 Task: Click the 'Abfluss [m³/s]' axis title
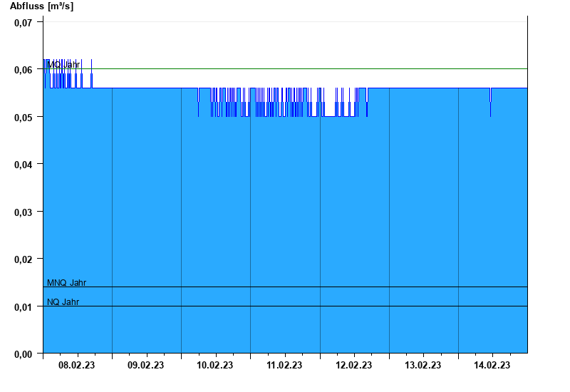pyautogui.click(x=41, y=6)
